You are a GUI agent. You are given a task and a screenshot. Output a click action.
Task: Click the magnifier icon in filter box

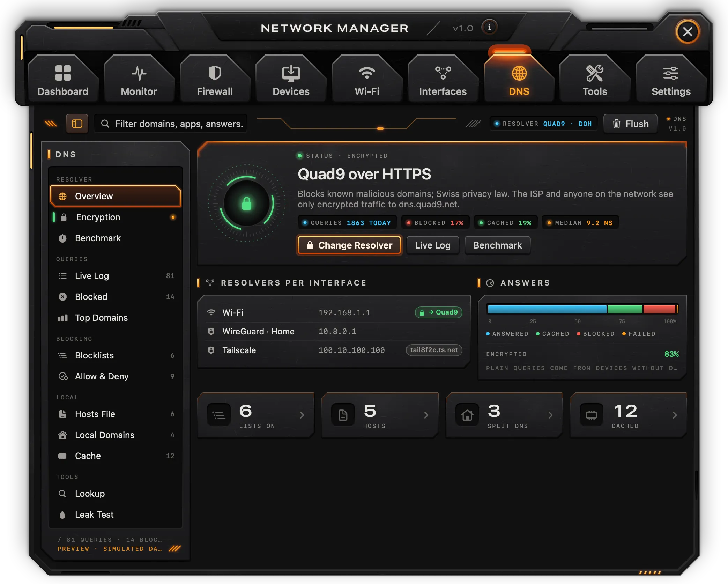tap(105, 124)
